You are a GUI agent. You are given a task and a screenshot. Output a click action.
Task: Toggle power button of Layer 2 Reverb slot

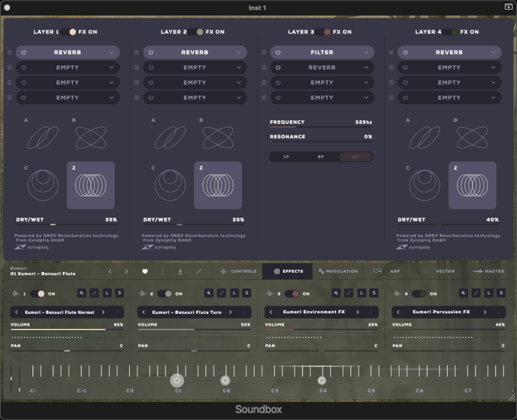coord(151,52)
